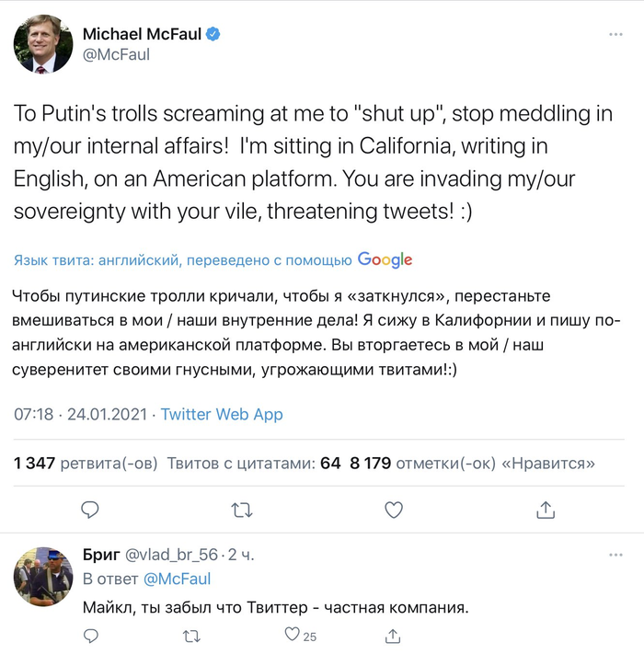View the 1 347 retweets list
Viewport: 644px width, 654px height.
click(x=86, y=463)
